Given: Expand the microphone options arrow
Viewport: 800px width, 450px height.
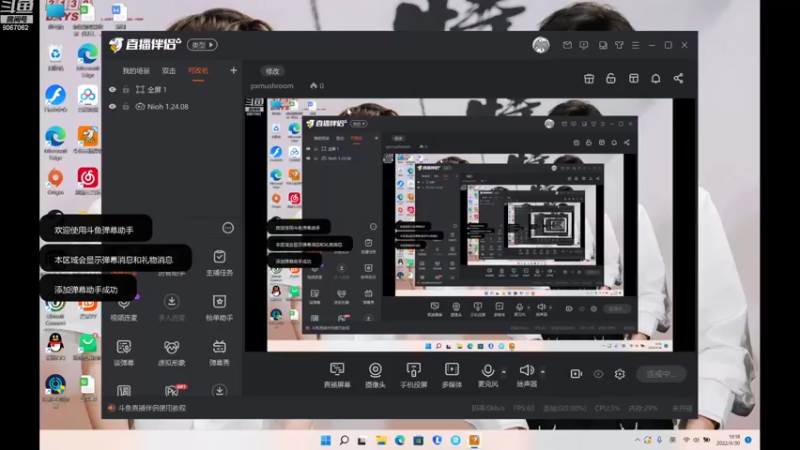Looking at the screenshot, I should [504, 372].
